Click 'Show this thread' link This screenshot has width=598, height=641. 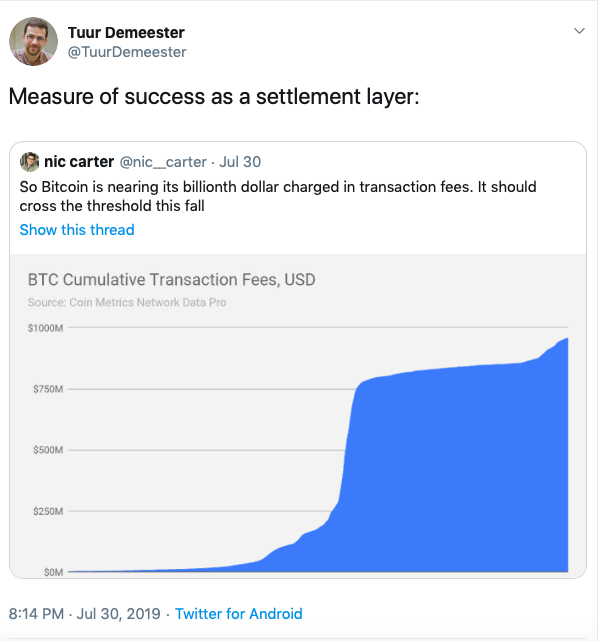(x=77, y=230)
